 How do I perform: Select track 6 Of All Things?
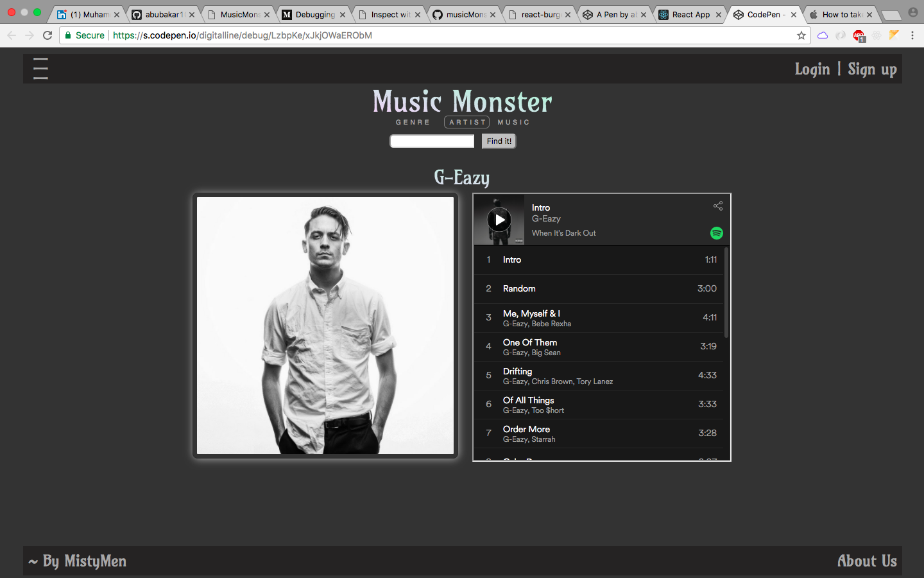tap(599, 405)
